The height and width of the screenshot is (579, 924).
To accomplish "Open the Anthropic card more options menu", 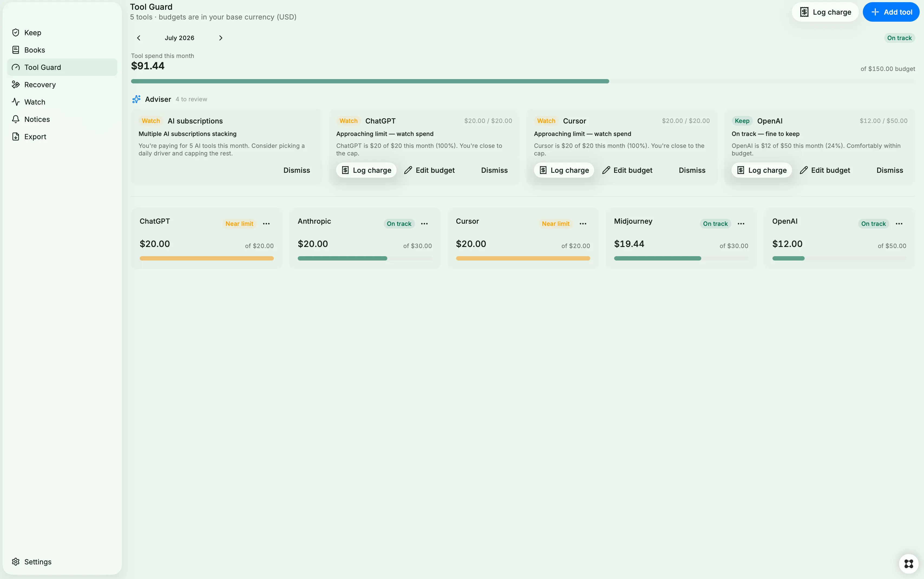I will tap(424, 224).
